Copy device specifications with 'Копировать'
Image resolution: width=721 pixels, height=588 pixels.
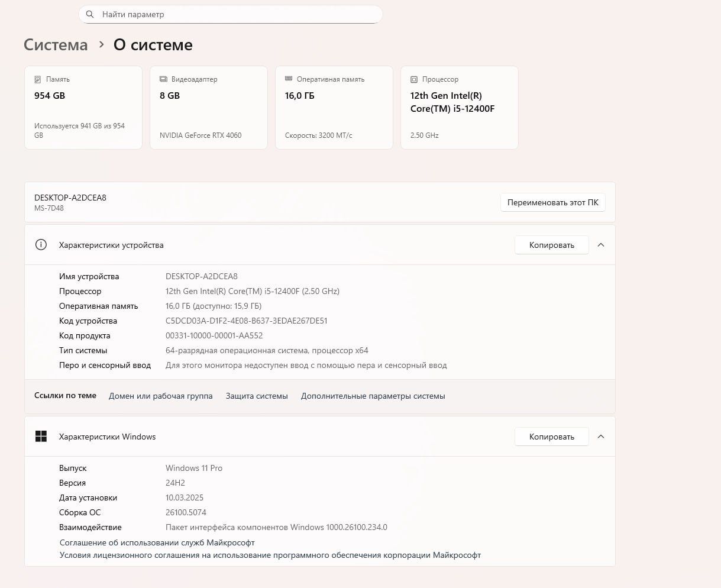click(x=552, y=245)
